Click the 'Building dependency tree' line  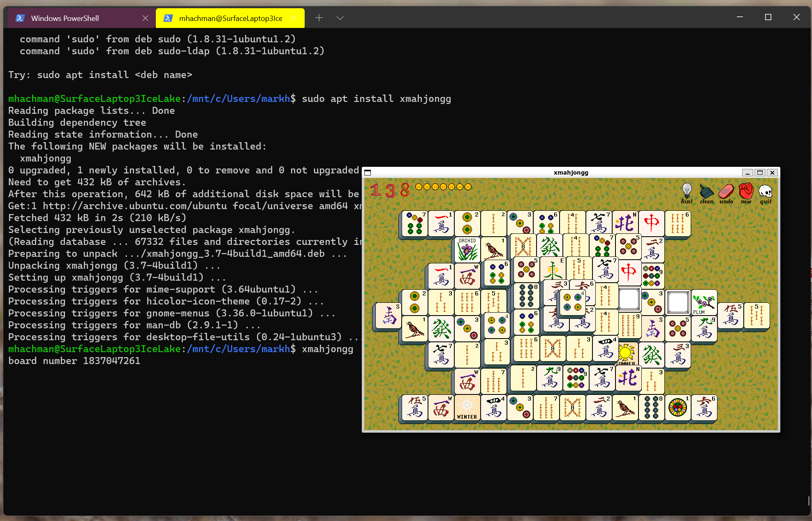[x=77, y=122]
